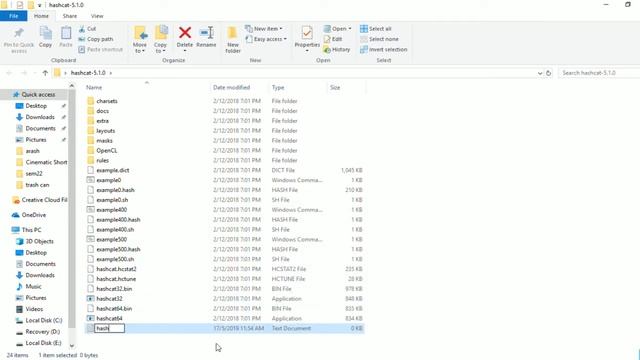640x360 pixels.
Task: Expand address bar history dropdown
Action: 540,73
